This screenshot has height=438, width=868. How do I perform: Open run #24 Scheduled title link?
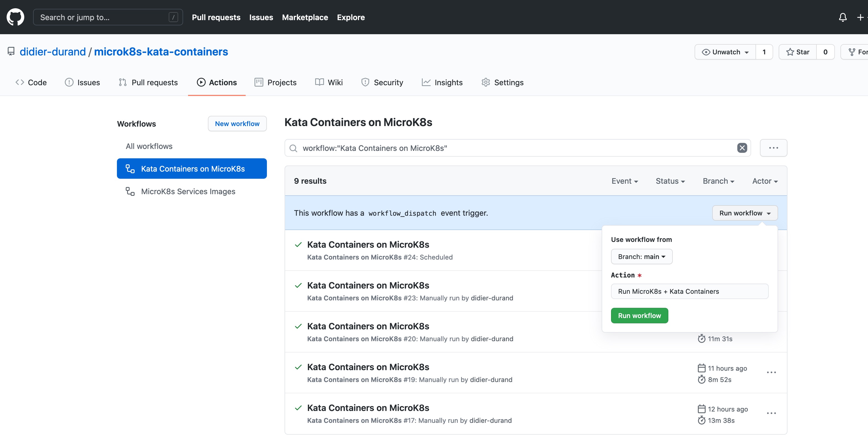click(368, 245)
